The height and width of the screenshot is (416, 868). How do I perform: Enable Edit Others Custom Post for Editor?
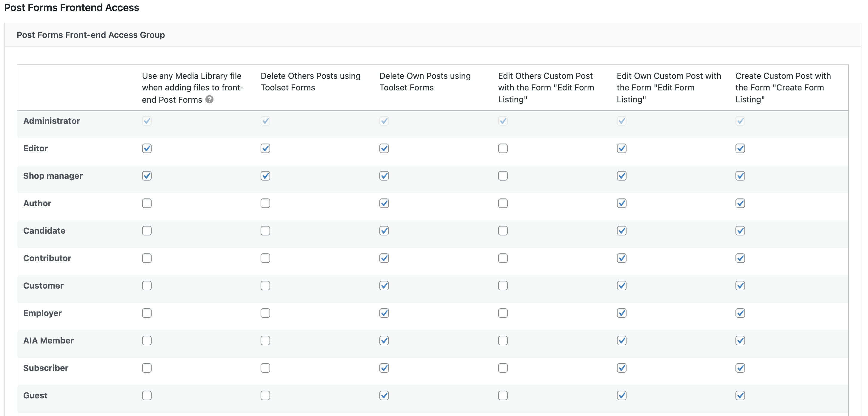(x=503, y=148)
